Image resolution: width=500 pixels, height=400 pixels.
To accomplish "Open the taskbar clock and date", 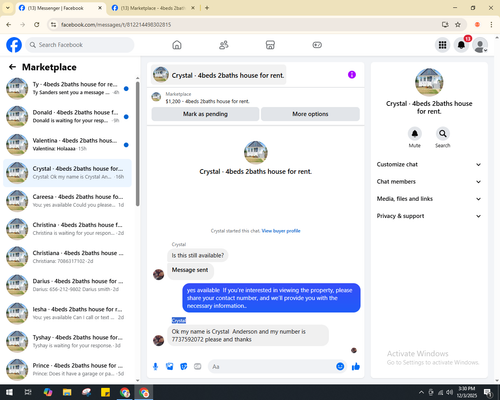I will [467, 392].
